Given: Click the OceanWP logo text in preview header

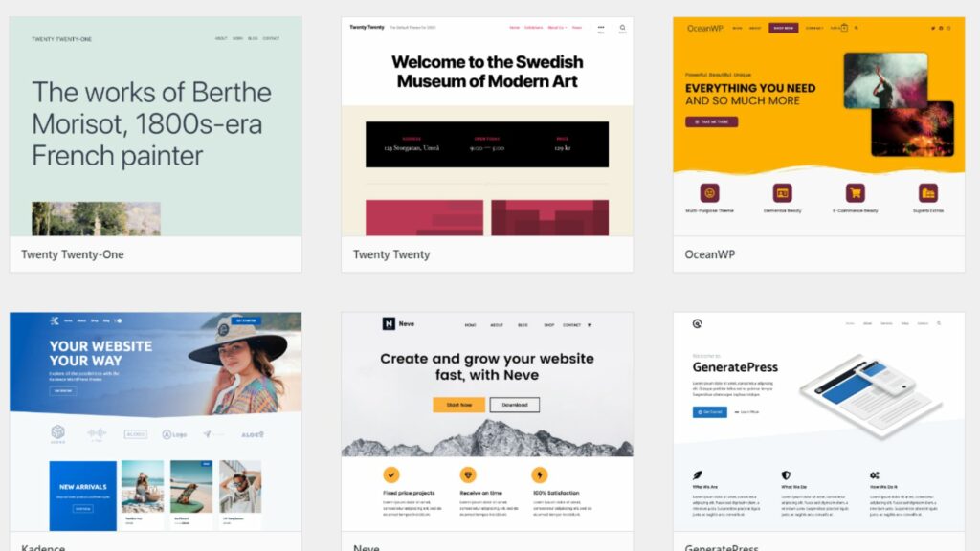Looking at the screenshot, I should pyautogui.click(x=705, y=28).
